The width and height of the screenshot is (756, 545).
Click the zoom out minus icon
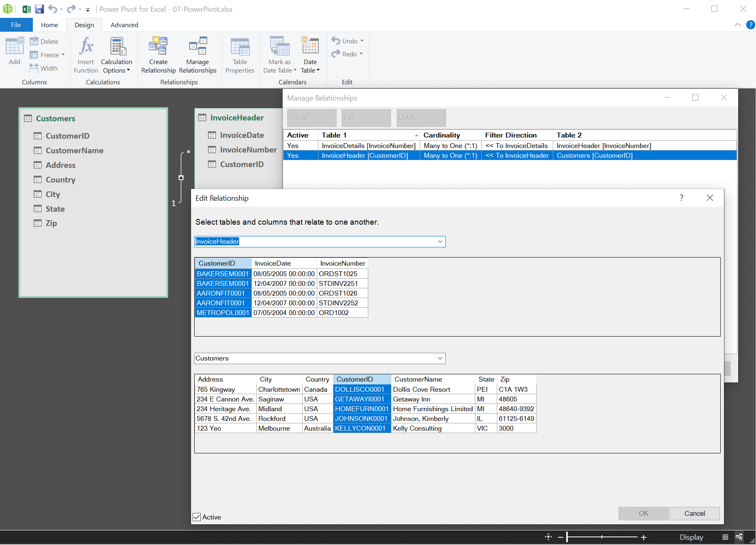point(561,537)
